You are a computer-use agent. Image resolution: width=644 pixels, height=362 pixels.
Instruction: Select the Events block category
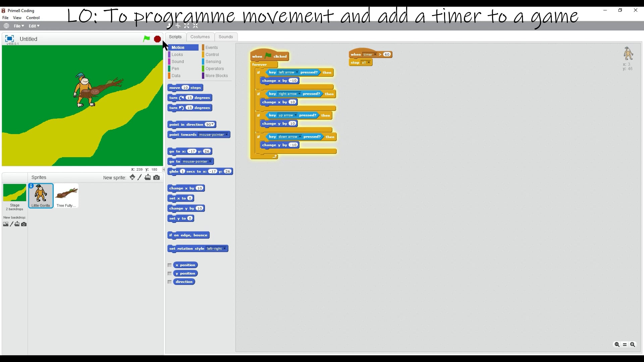[x=212, y=48]
